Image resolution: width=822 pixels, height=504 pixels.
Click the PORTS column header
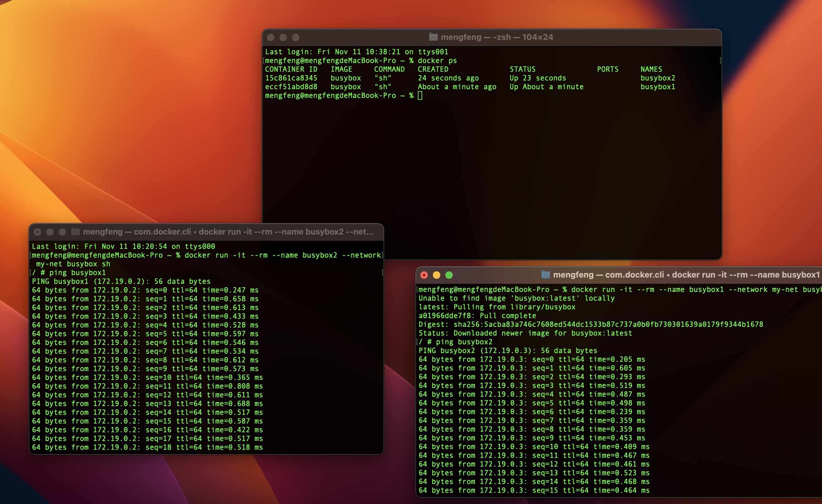coord(607,69)
